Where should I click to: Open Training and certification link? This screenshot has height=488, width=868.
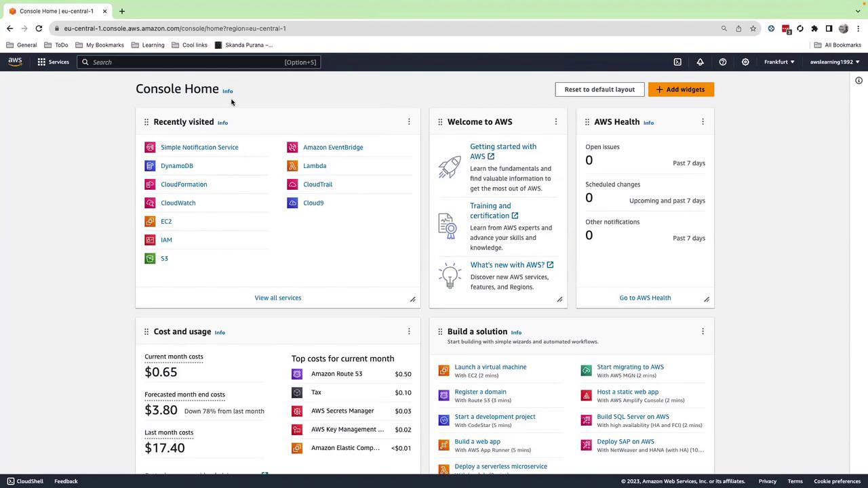[494, 211]
